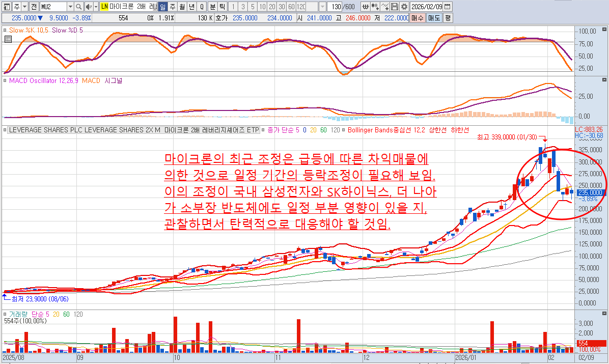Viewport: 609px width, 364px height.
Task: Click the add line indicator icon
Action: point(385,7)
